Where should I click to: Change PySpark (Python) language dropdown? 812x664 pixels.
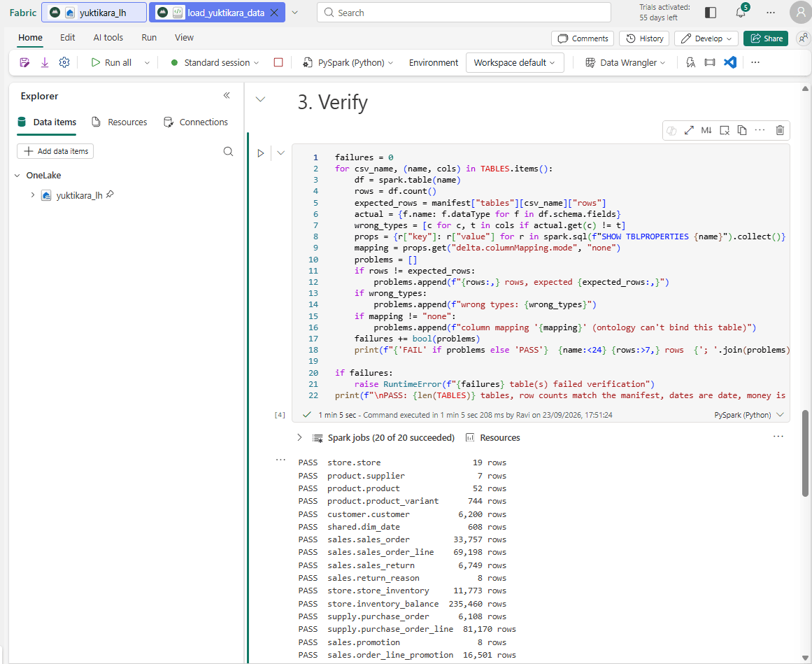click(348, 63)
